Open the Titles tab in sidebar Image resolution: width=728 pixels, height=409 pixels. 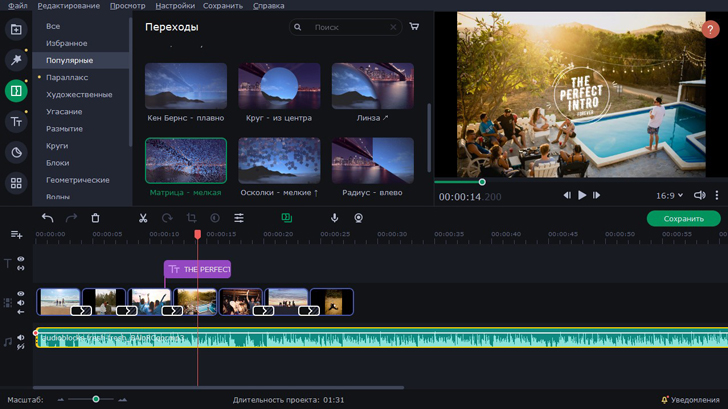pos(16,122)
